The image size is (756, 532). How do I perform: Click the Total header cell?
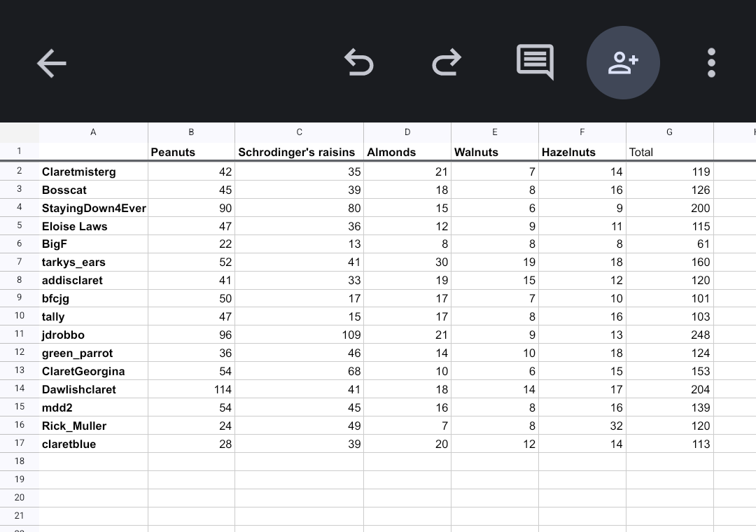pyautogui.click(x=669, y=152)
